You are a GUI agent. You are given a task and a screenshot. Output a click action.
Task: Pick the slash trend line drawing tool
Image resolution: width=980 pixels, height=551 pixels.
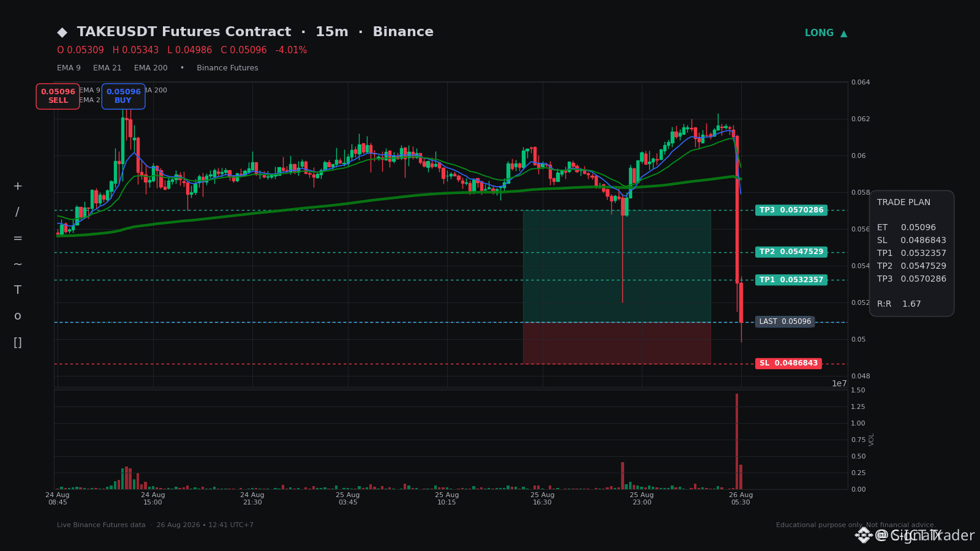[x=18, y=212]
